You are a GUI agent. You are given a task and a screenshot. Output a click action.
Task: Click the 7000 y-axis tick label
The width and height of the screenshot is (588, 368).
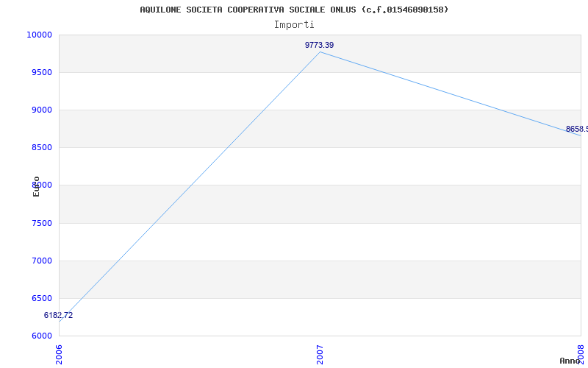[42, 261]
